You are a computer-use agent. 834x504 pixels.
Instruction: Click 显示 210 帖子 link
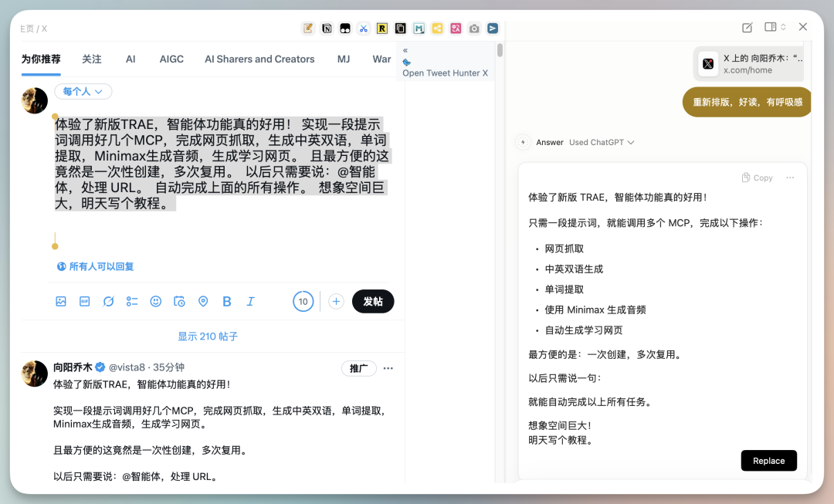pos(208,337)
